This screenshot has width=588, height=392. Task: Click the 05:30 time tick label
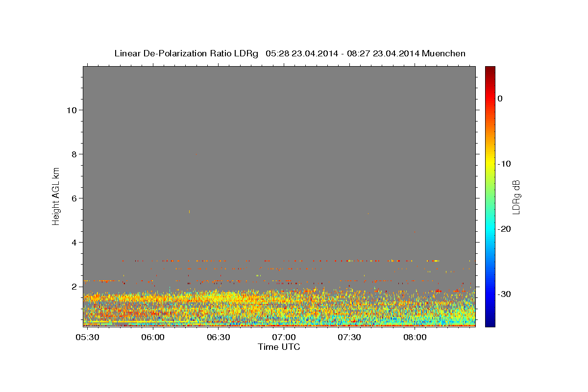tap(87, 338)
